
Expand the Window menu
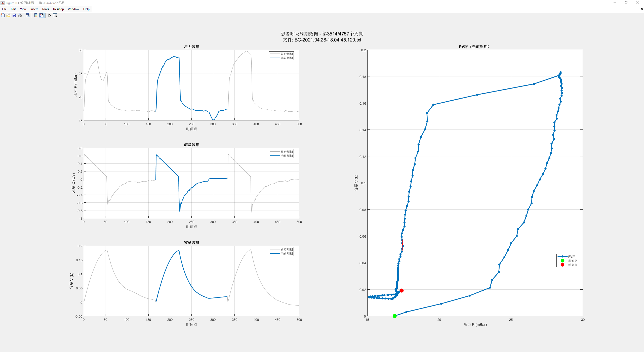[73, 9]
